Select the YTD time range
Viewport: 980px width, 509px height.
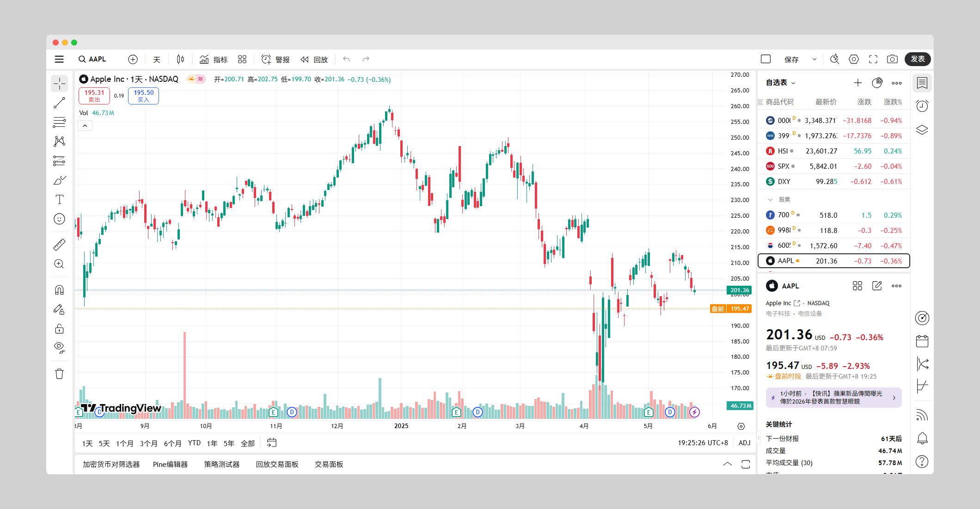pyautogui.click(x=194, y=443)
